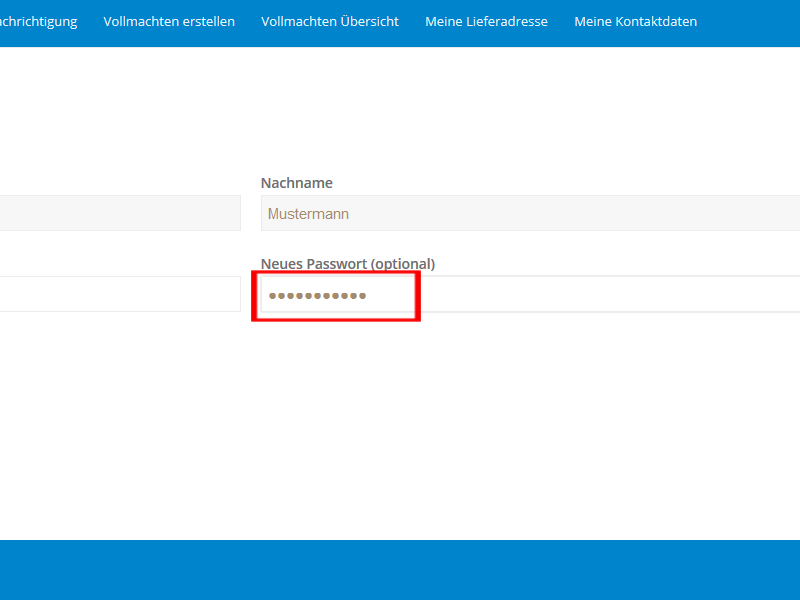Click the word erstellen in the navbar
800x600 pixels.
207,22
